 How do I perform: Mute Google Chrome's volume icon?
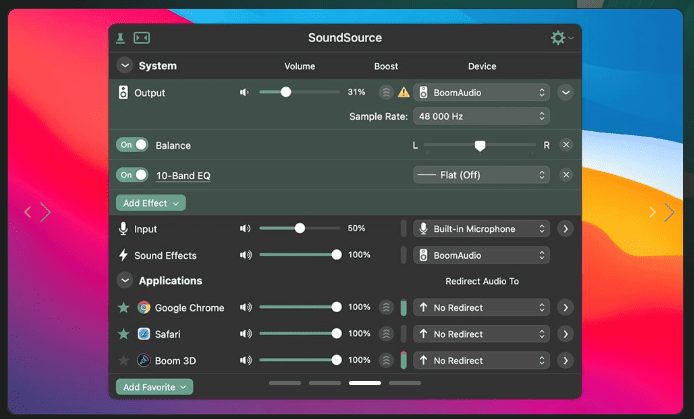[x=246, y=308]
